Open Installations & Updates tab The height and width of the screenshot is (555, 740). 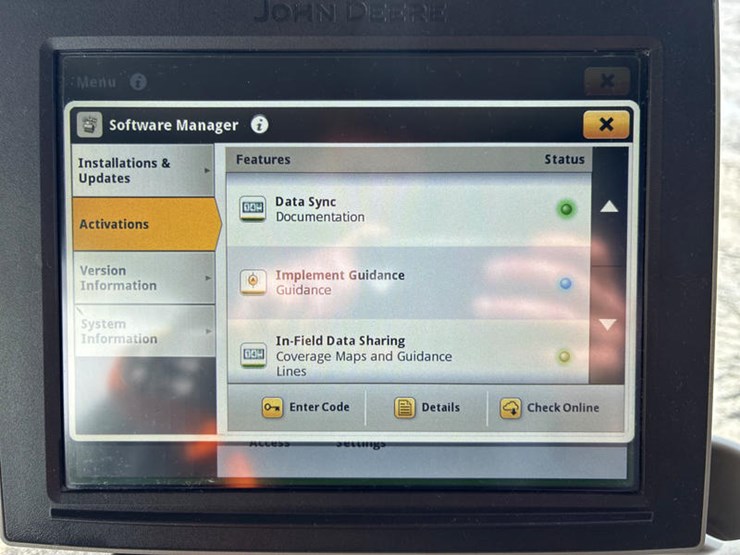143,170
